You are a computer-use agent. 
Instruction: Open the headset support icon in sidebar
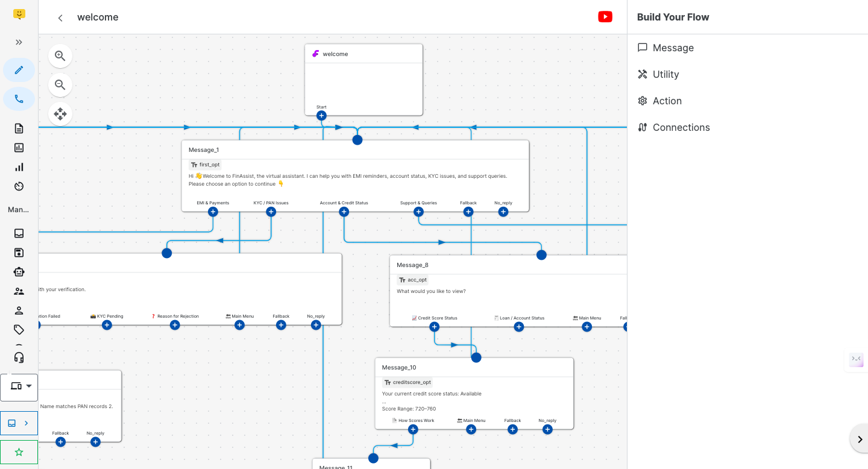19,357
